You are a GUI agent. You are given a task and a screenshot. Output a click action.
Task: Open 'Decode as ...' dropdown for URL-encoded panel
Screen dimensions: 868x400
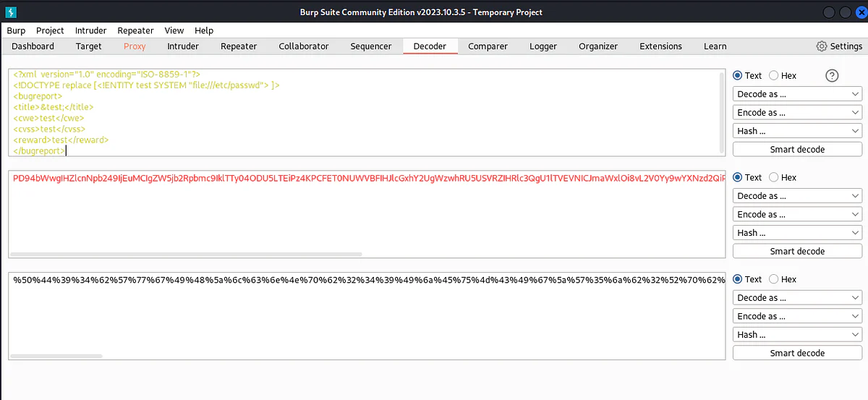(797, 298)
